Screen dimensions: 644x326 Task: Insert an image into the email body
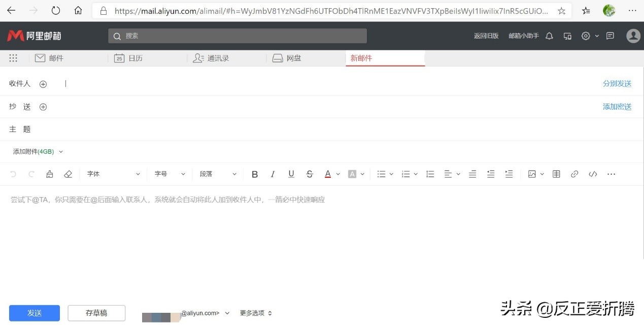tap(532, 174)
